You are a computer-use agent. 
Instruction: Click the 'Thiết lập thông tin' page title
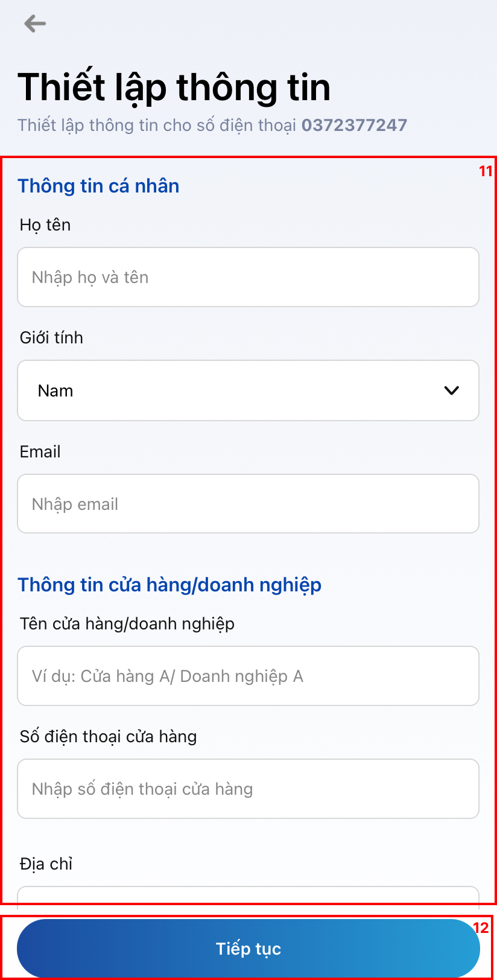tap(174, 87)
